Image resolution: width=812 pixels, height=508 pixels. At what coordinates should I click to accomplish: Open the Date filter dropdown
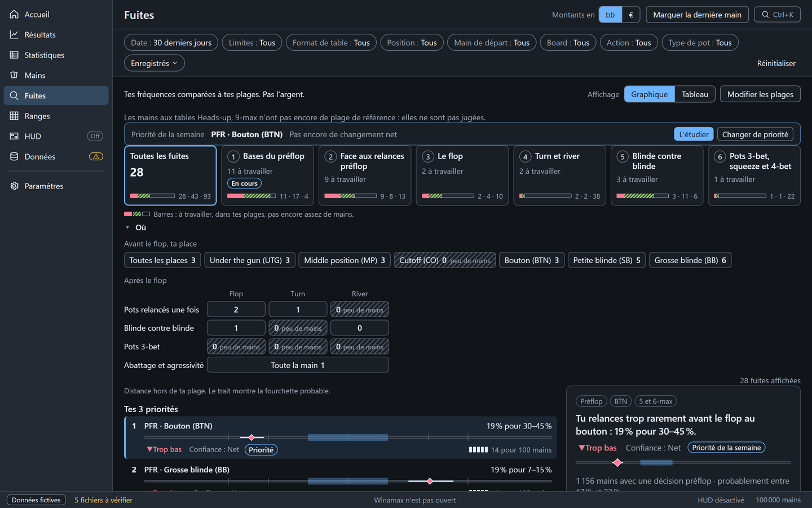click(171, 42)
